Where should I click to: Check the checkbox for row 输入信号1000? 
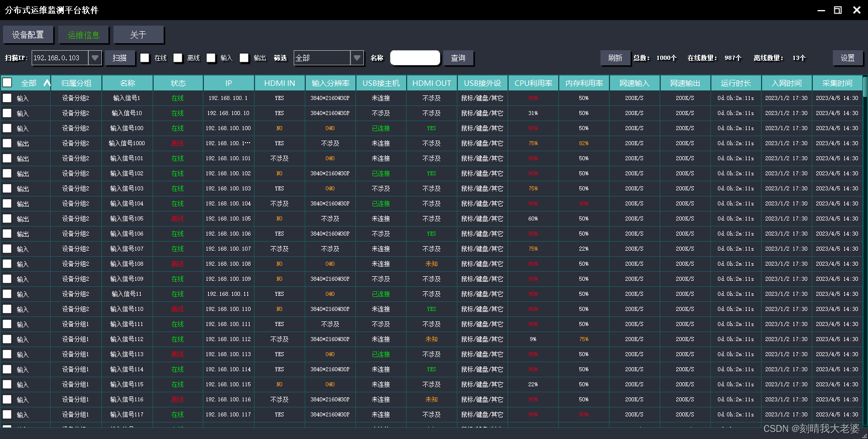7,143
